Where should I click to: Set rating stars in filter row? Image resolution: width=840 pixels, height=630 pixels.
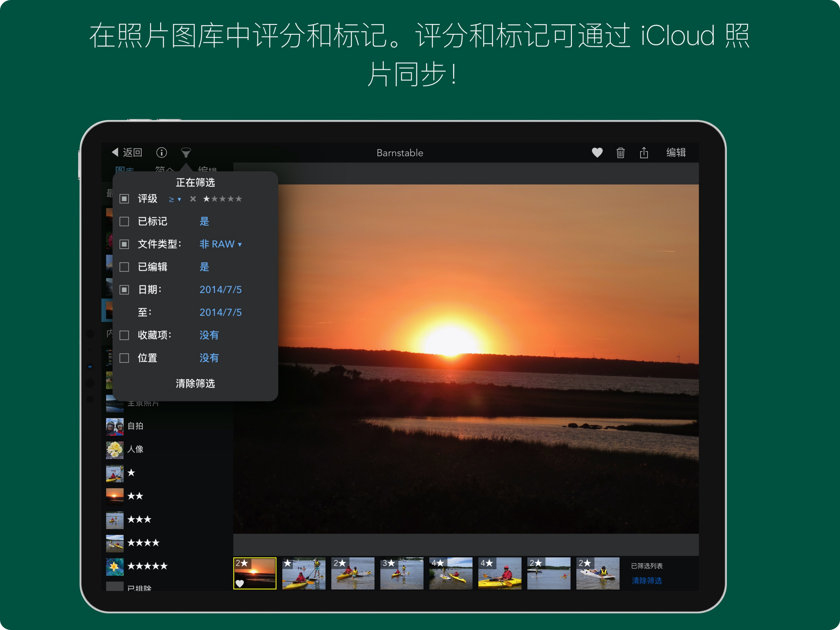(222, 199)
